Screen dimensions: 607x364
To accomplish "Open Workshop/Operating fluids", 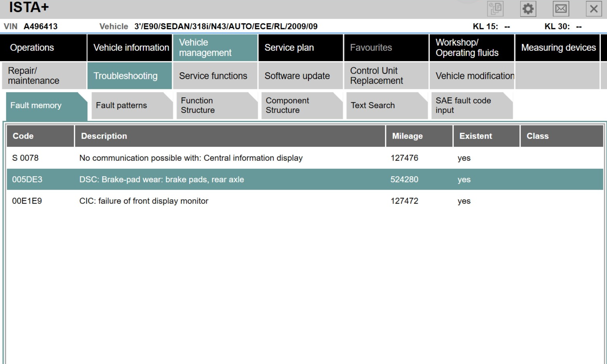I will click(x=472, y=48).
